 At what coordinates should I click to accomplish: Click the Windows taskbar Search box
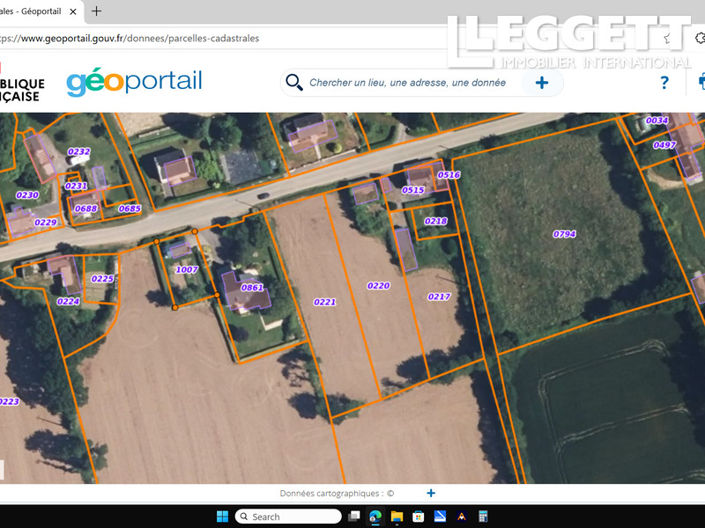[288, 517]
